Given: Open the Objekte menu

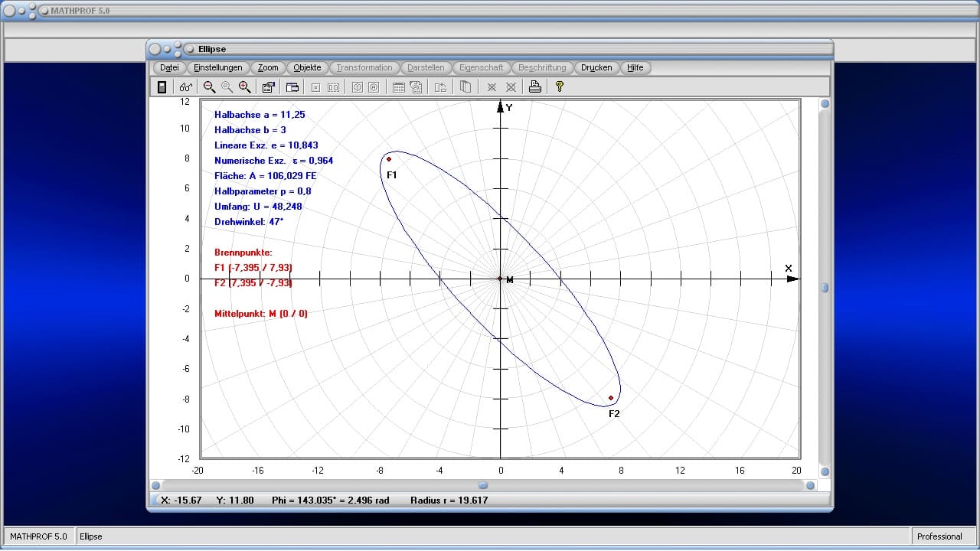Looking at the screenshot, I should (x=307, y=67).
